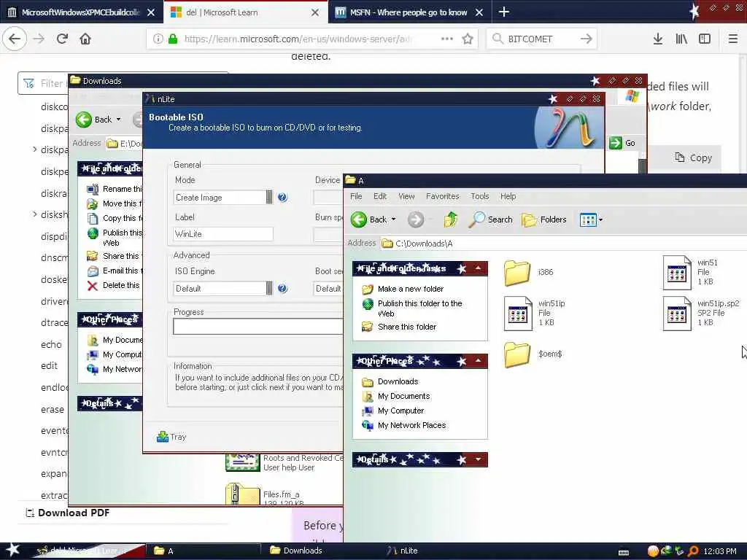Open My Documents under Other Places in A window
The width and height of the screenshot is (747, 560).
pos(403,396)
